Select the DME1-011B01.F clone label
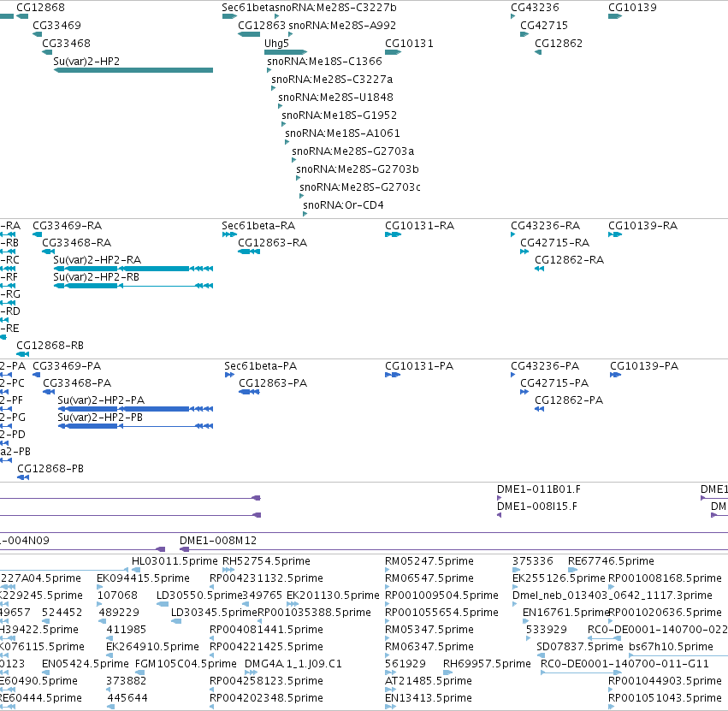The height and width of the screenshot is (711, 728). (539, 489)
